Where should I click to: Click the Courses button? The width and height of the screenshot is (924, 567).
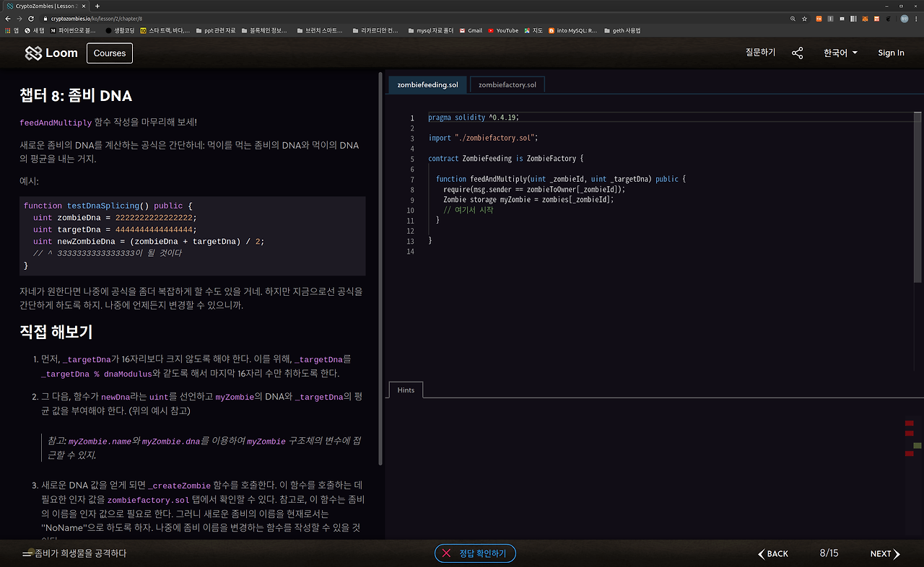click(x=110, y=53)
